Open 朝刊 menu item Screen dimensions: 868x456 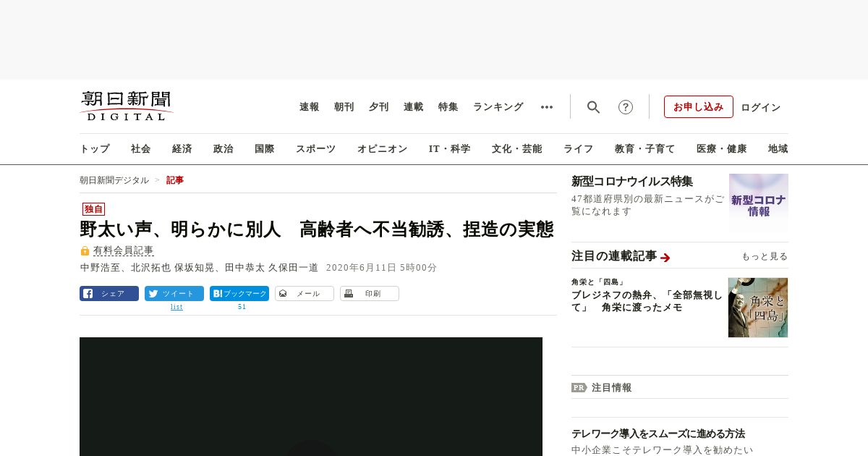[x=344, y=107]
